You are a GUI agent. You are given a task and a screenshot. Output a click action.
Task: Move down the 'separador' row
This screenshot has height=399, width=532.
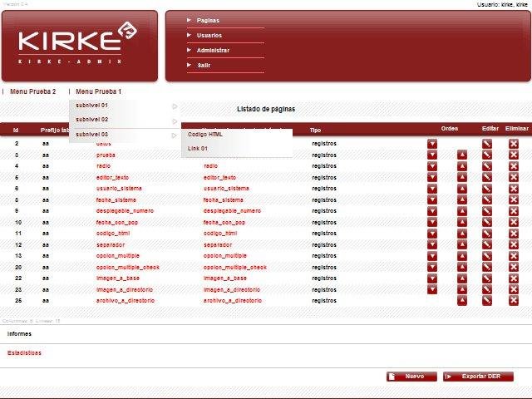pos(432,244)
